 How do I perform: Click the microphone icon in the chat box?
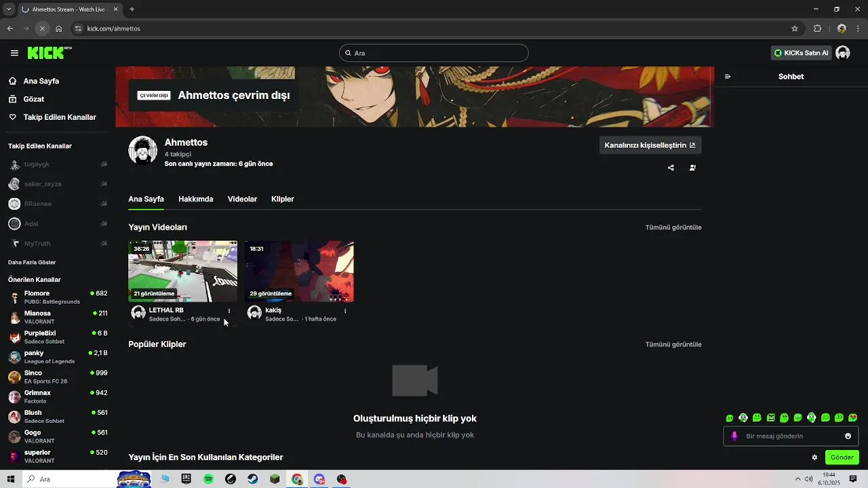734,436
